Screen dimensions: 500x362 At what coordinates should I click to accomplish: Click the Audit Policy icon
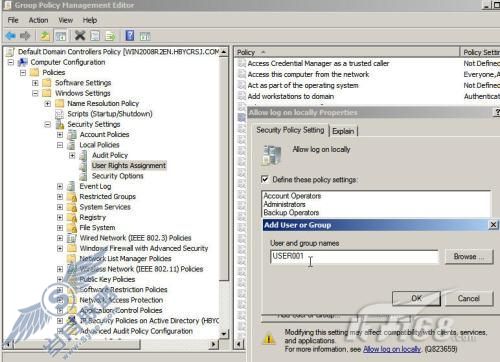click(x=84, y=155)
